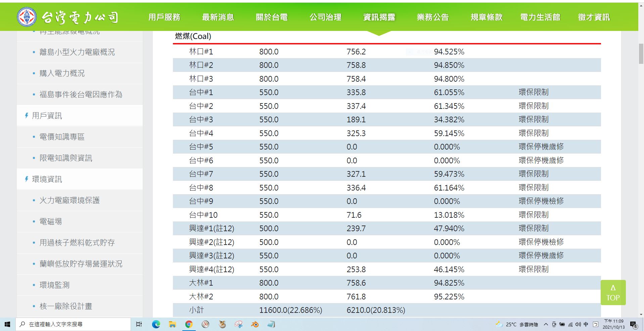Image resolution: width=644 pixels, height=331 pixels.
Task: Open the Snipping Tool scissors icon in taskbar
Action: coord(238,324)
